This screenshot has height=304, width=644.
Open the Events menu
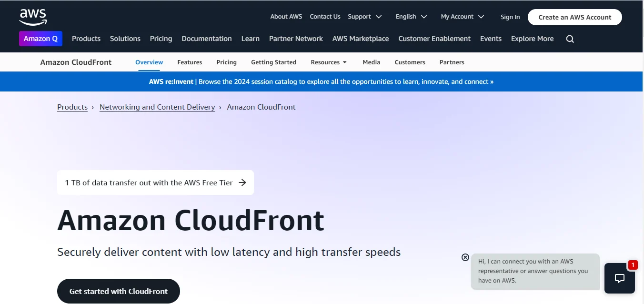click(x=491, y=39)
